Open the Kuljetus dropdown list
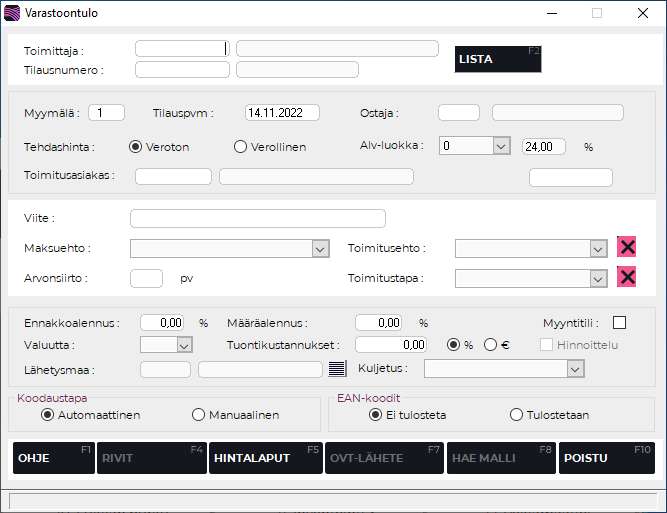The image size is (667, 513). coord(574,370)
